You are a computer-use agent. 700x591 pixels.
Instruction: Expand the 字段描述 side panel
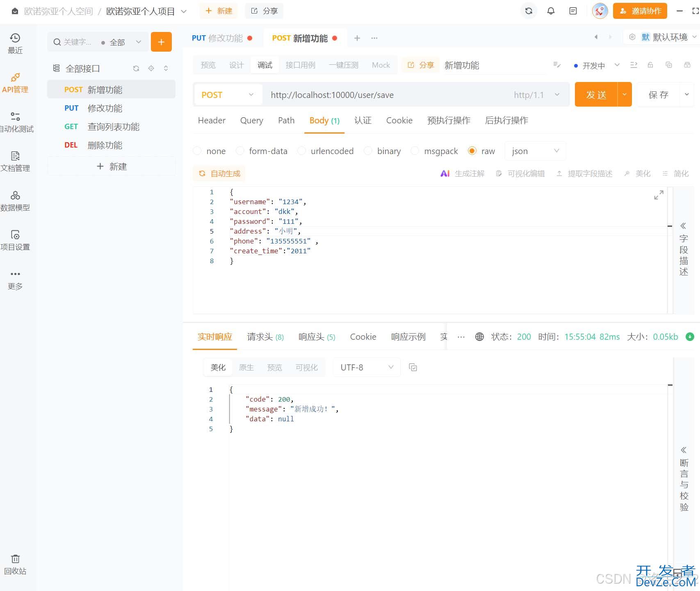pos(683,250)
